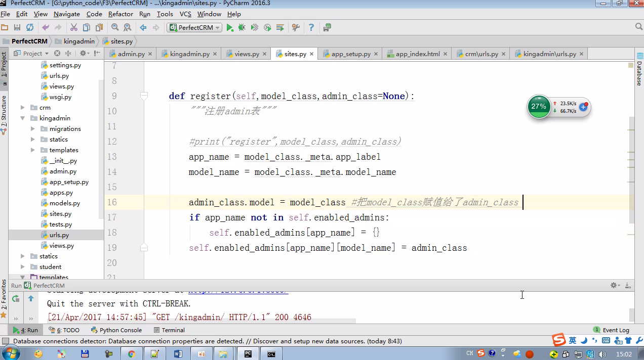The height and width of the screenshot is (360, 644).
Task: Start debugging with the bug icon
Action: click(242, 28)
